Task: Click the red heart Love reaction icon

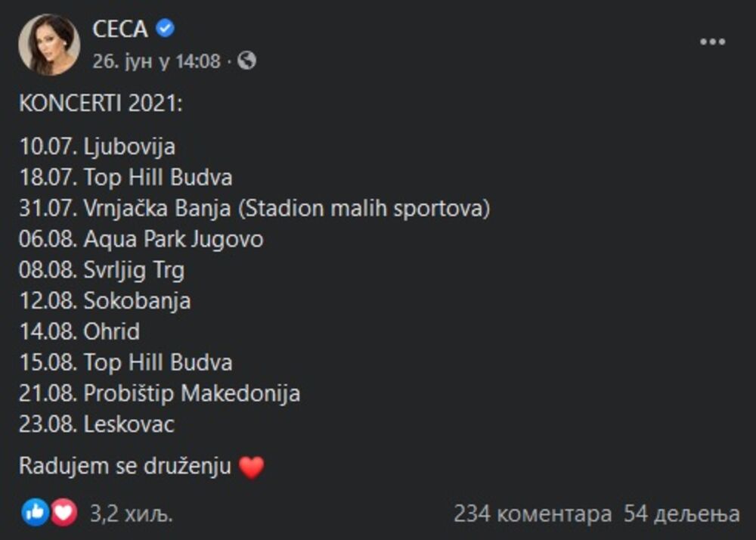Action: coord(64,514)
